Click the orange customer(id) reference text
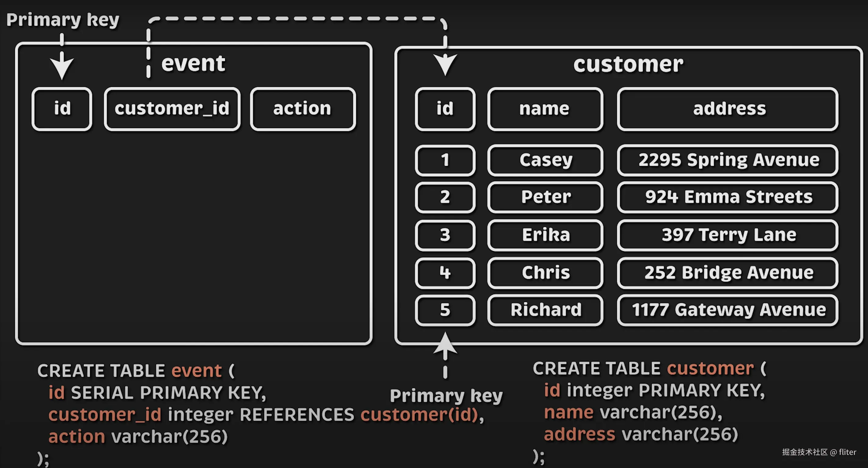Viewport: 868px width, 468px height. 420,415
